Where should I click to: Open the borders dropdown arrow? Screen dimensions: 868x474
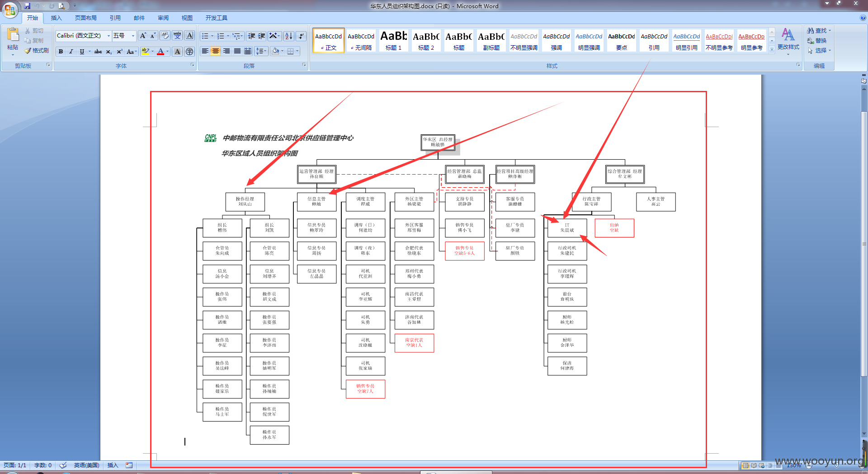[297, 51]
